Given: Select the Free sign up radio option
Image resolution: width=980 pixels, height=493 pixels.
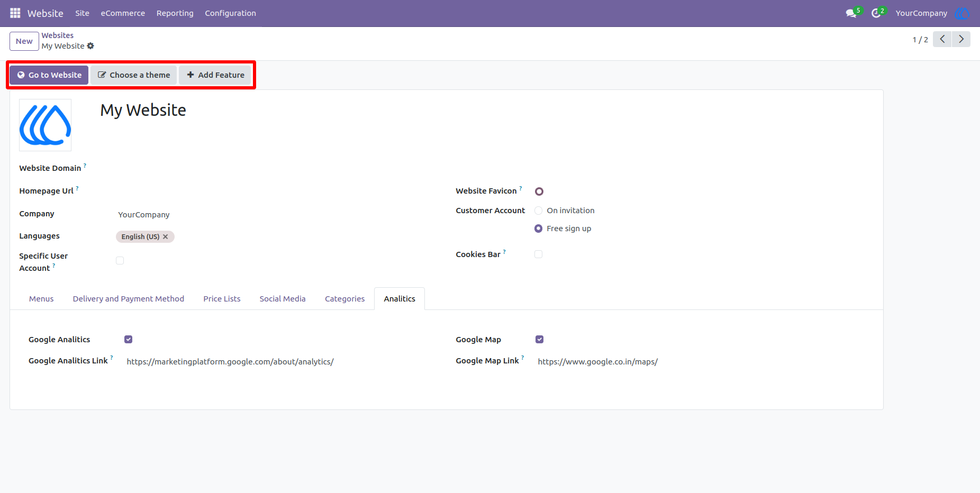Looking at the screenshot, I should pos(539,229).
